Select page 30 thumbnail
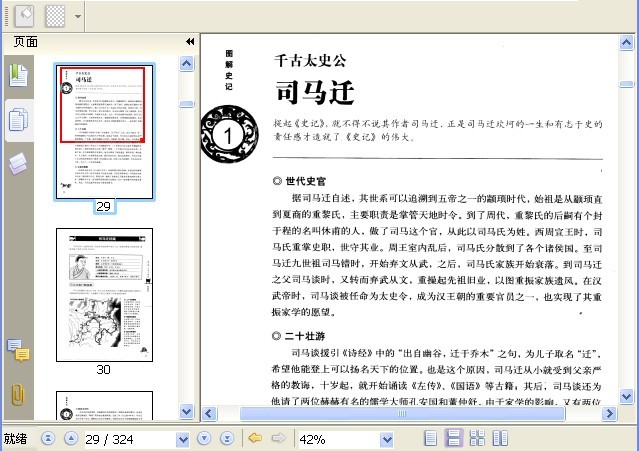Image resolution: width=639 pixels, height=451 pixels. point(104,295)
